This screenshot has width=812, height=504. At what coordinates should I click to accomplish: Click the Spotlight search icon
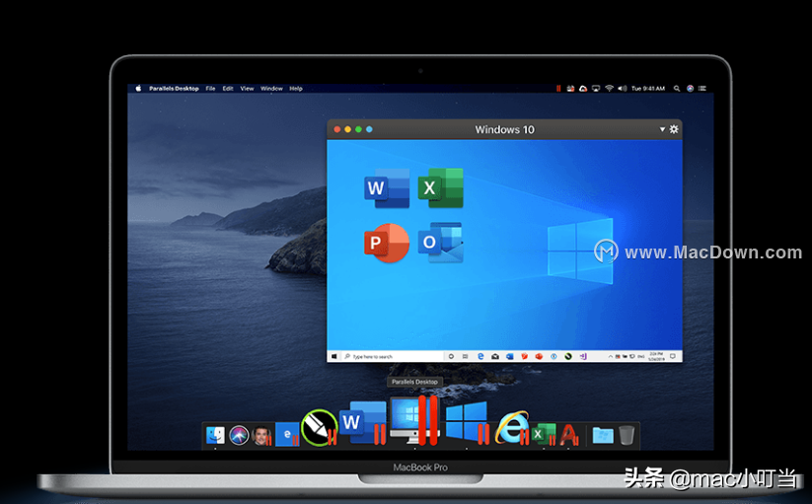click(676, 89)
